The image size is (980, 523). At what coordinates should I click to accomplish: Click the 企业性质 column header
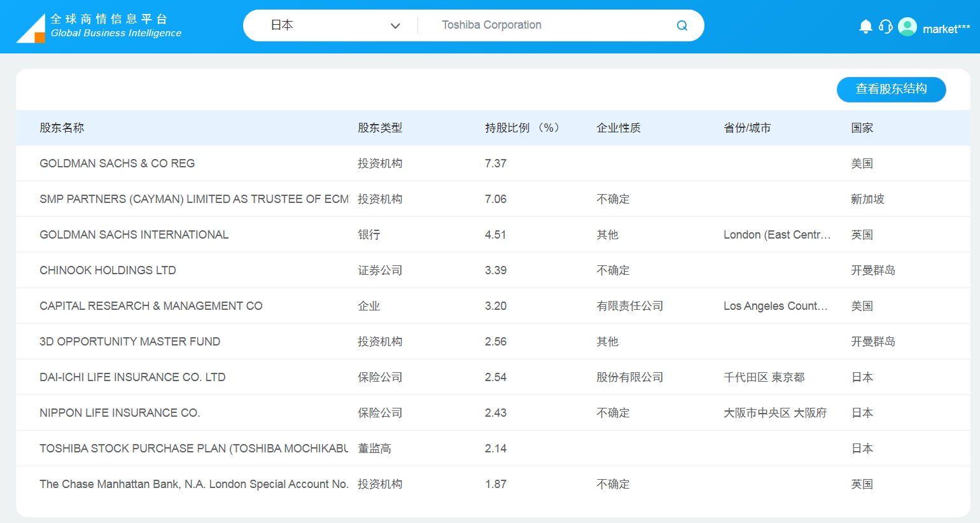coord(619,128)
